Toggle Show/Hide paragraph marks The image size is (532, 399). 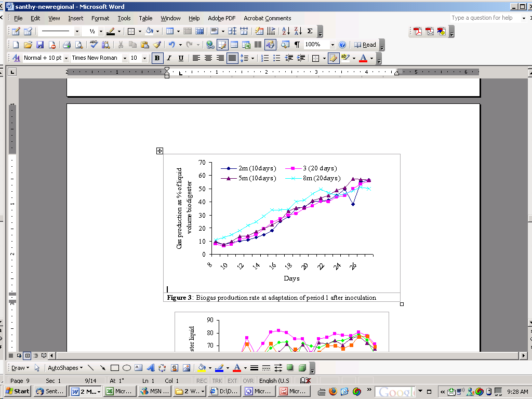(297, 45)
